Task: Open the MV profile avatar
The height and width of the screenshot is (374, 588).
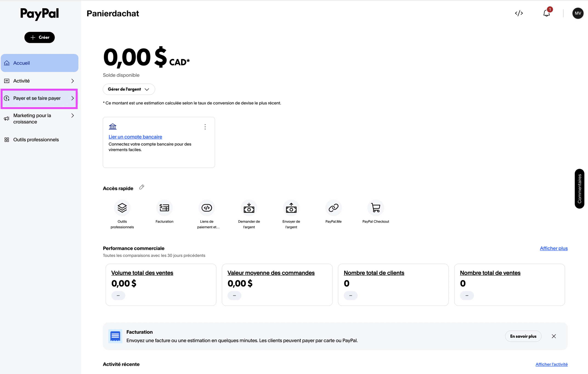Action: [x=578, y=13]
